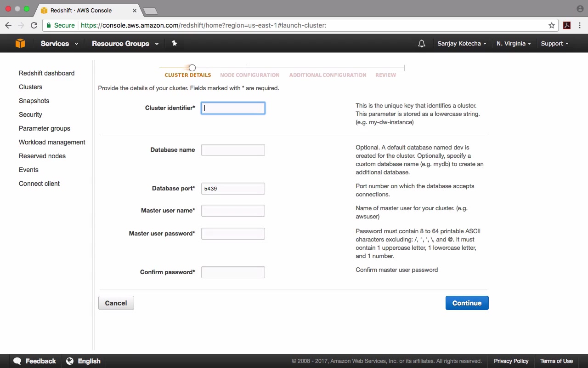
Task: Click the footer copyright text
Action: point(387,361)
